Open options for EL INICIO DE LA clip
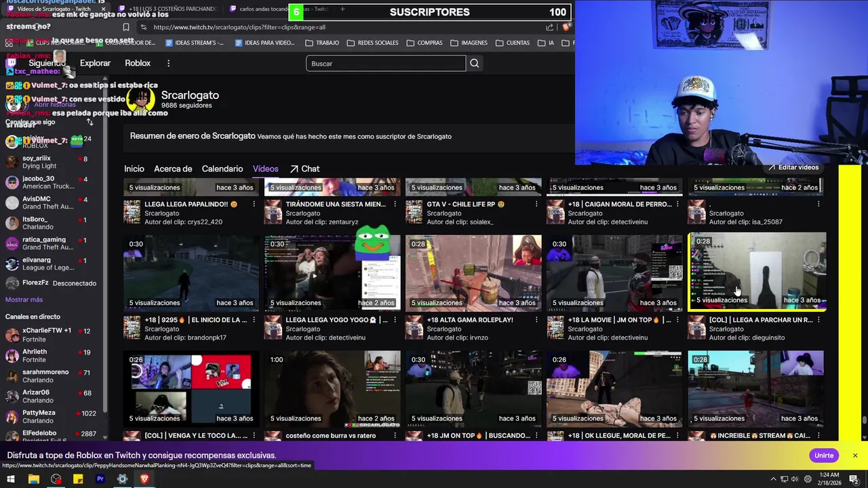 (x=254, y=320)
